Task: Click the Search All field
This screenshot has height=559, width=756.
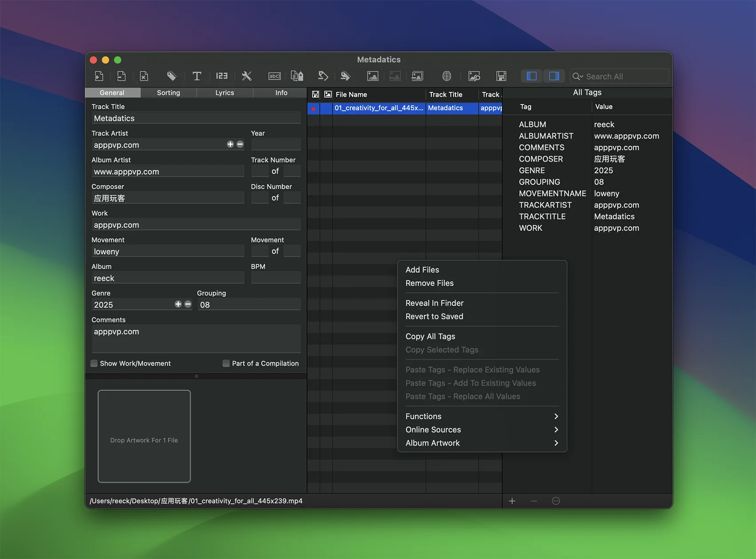Action: pos(619,76)
